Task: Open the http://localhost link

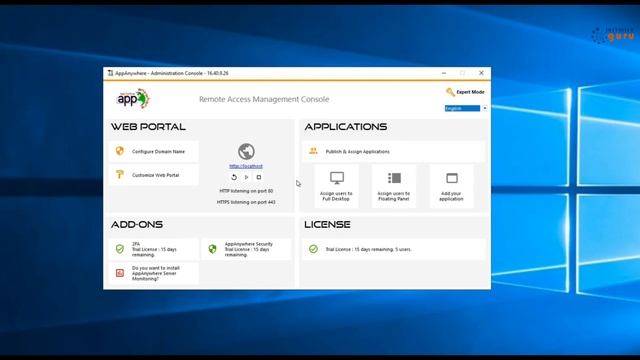Action: pos(246,166)
